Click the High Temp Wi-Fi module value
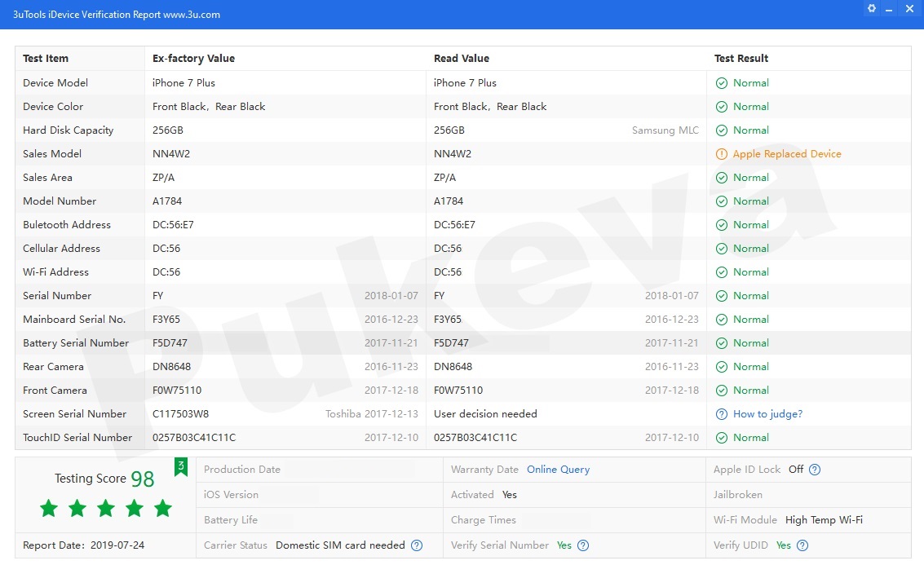 pos(824,520)
